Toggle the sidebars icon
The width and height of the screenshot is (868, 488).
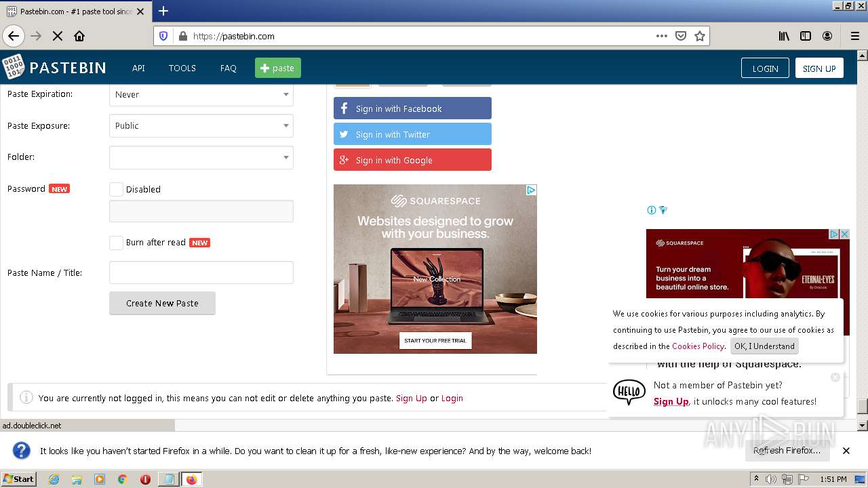click(x=806, y=36)
